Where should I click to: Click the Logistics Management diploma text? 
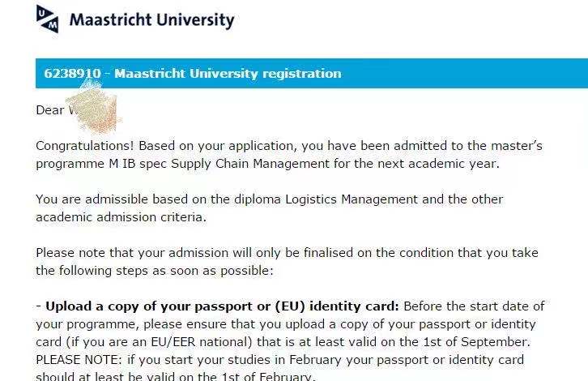352,199
